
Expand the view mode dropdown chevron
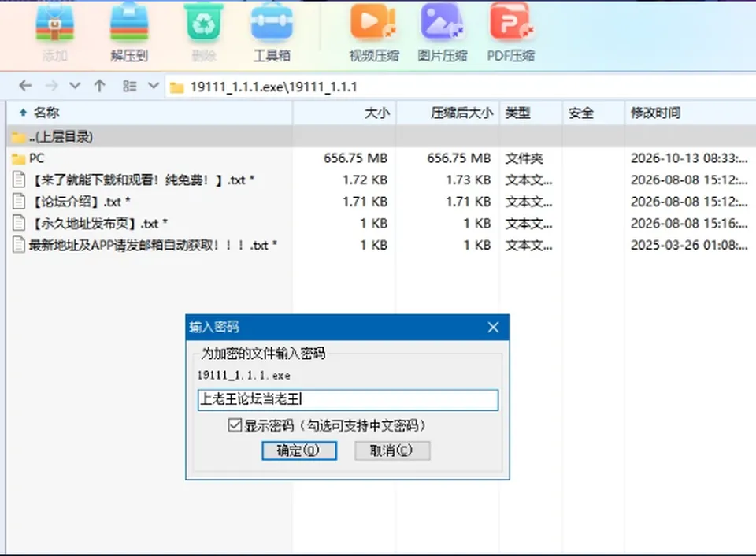click(x=154, y=86)
